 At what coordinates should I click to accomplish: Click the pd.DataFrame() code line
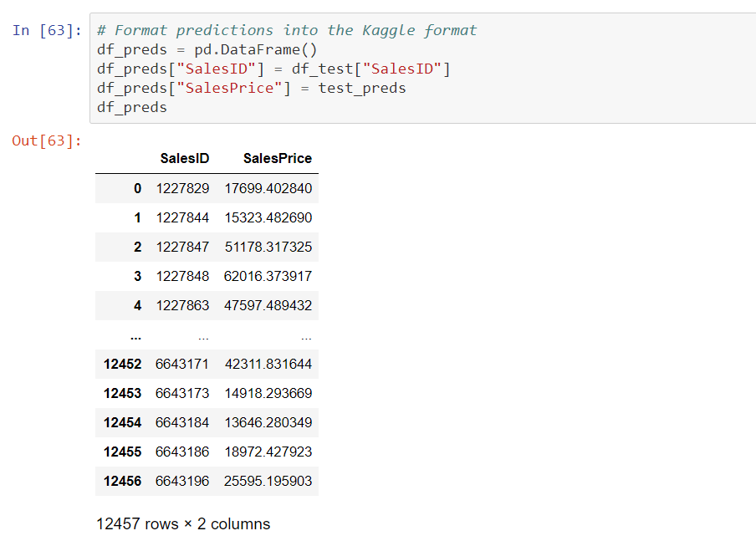click(207, 49)
